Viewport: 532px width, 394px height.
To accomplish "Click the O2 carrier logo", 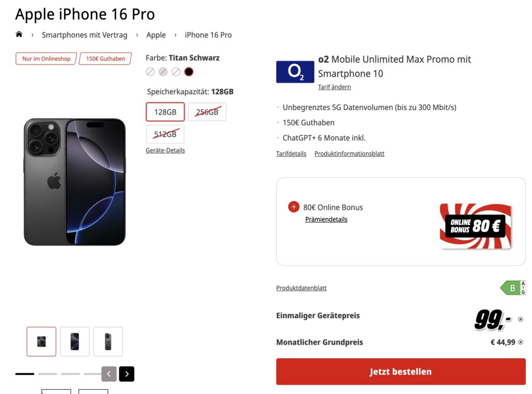I will tap(295, 72).
